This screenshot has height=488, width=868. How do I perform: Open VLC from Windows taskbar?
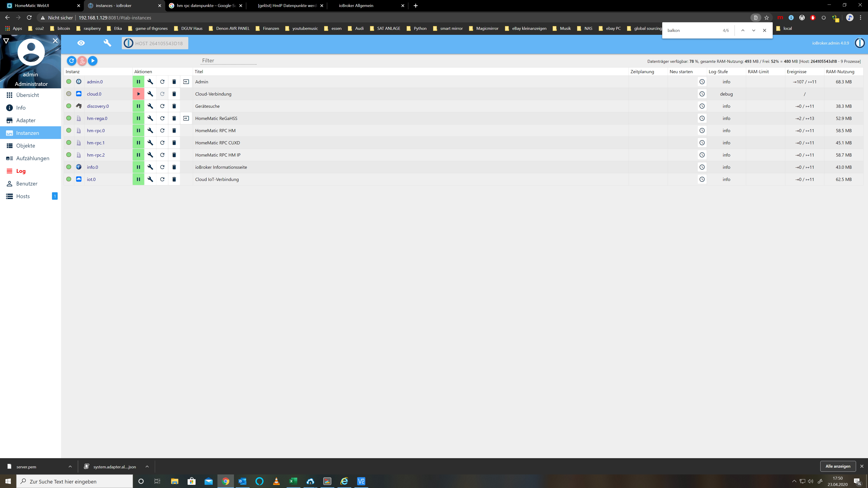click(276, 481)
